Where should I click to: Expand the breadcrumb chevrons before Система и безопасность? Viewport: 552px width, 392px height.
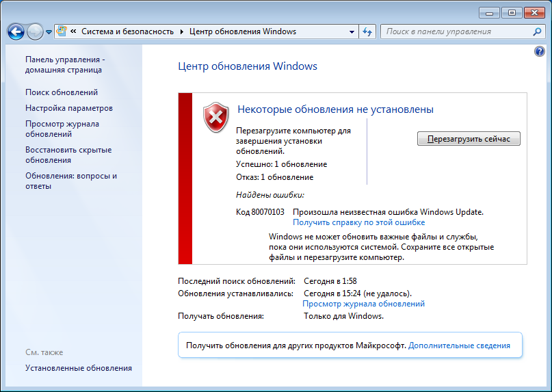pos(73,31)
